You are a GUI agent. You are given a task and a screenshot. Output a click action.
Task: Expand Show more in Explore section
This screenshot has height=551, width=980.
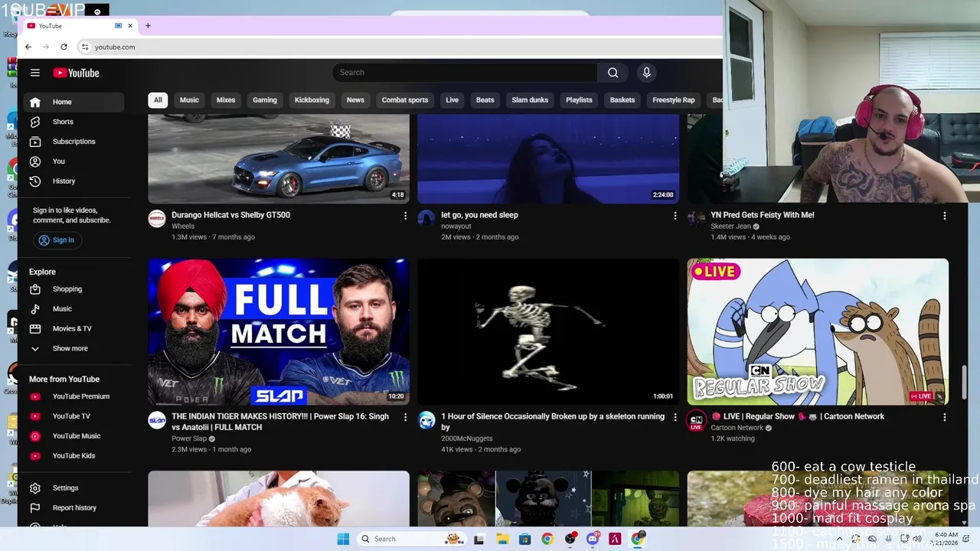pyautogui.click(x=73, y=349)
